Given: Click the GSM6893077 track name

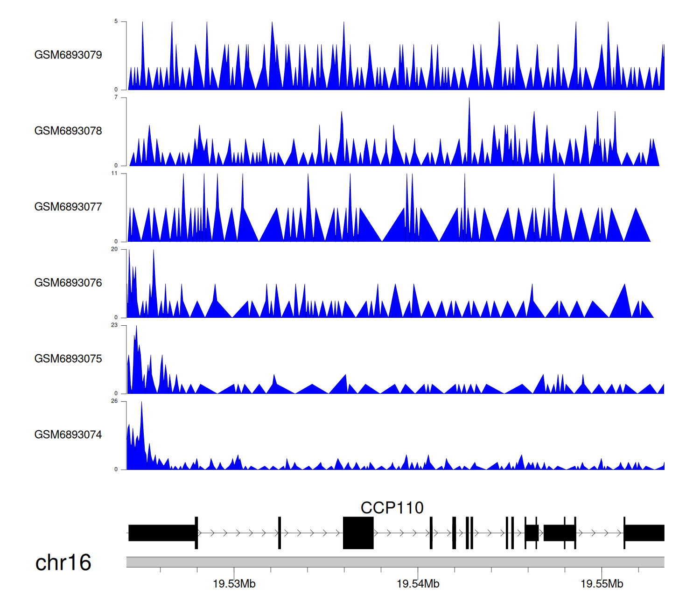Looking at the screenshot, I should pyautogui.click(x=68, y=207).
